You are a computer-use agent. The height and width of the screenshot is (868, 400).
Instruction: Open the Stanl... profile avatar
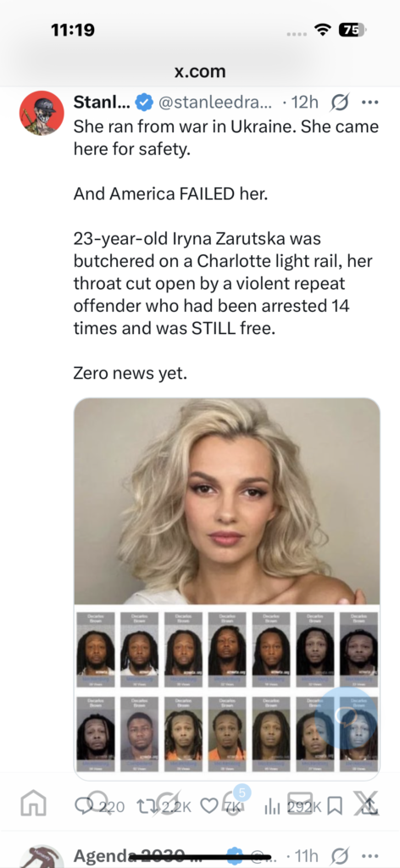(42, 113)
